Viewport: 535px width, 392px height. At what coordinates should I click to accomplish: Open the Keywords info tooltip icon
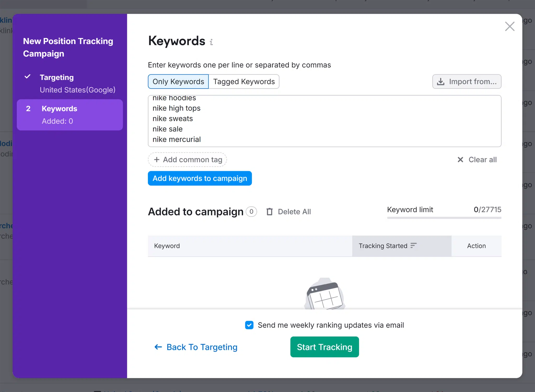click(211, 42)
